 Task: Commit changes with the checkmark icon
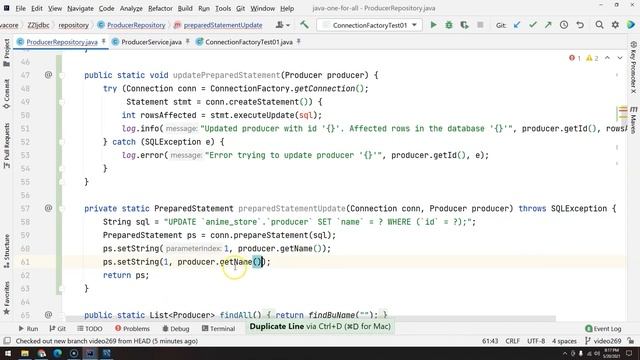(533, 25)
